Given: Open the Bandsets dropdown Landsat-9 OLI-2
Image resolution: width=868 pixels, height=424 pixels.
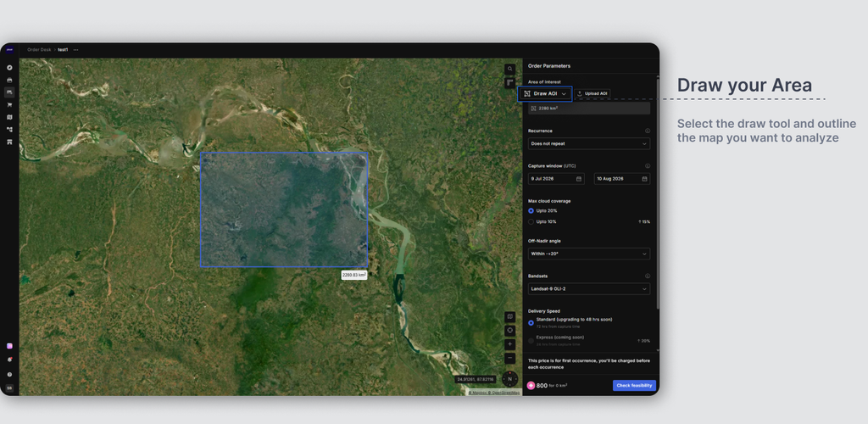Looking at the screenshot, I should 589,289.
